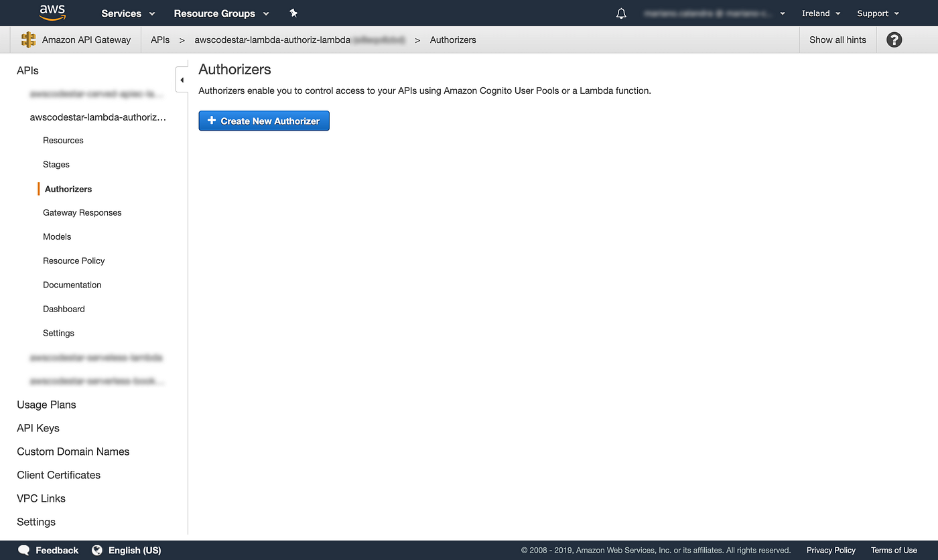Open the Ireland region selector
The height and width of the screenshot is (560, 938).
820,13
